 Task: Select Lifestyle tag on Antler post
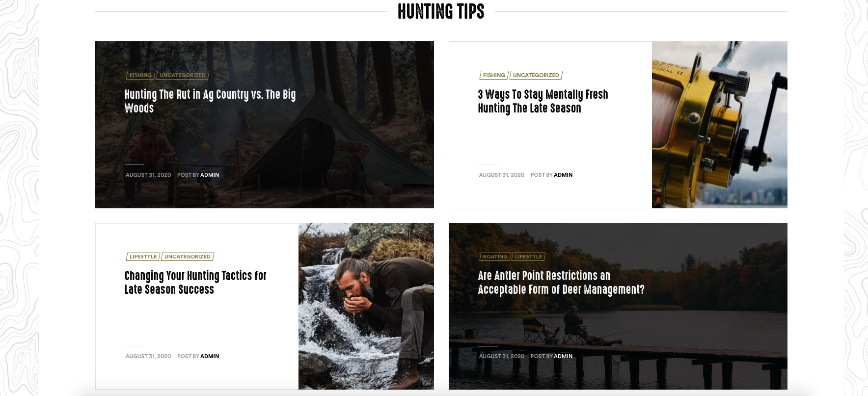529,256
